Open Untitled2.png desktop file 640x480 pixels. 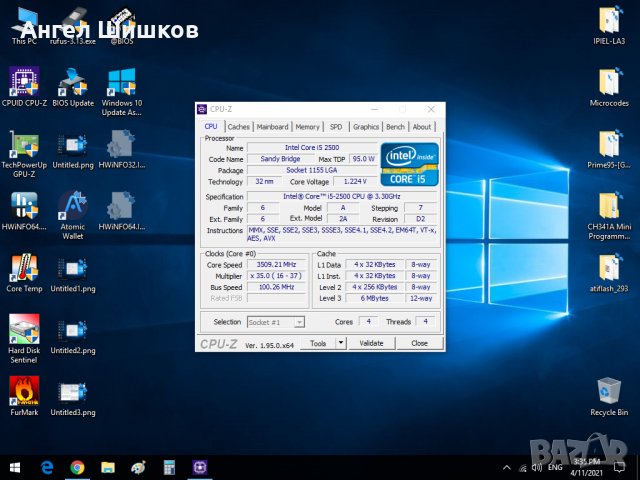coord(73,335)
